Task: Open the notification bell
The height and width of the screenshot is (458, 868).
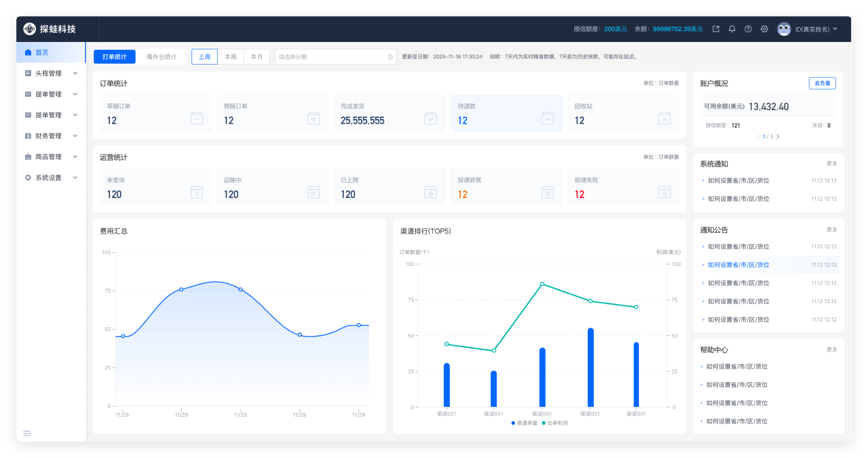Action: click(x=732, y=29)
